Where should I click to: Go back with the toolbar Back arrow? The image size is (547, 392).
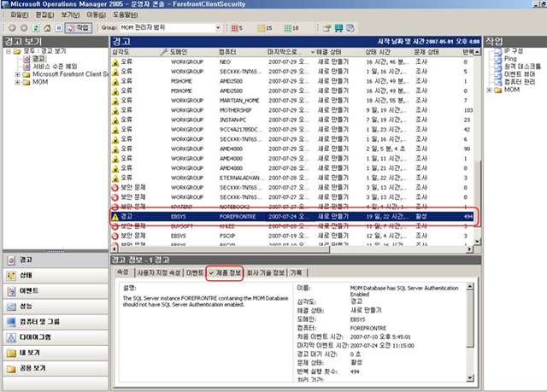[12, 28]
